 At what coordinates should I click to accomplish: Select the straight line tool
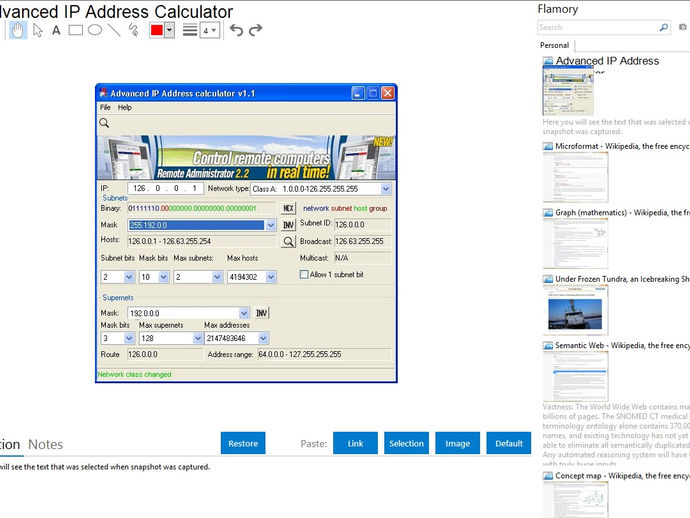[114, 30]
